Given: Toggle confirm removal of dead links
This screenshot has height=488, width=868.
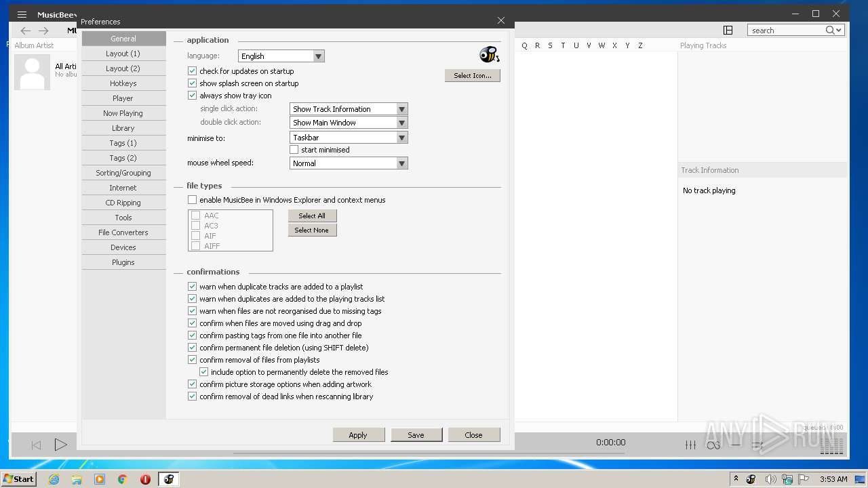Looking at the screenshot, I should [x=192, y=396].
